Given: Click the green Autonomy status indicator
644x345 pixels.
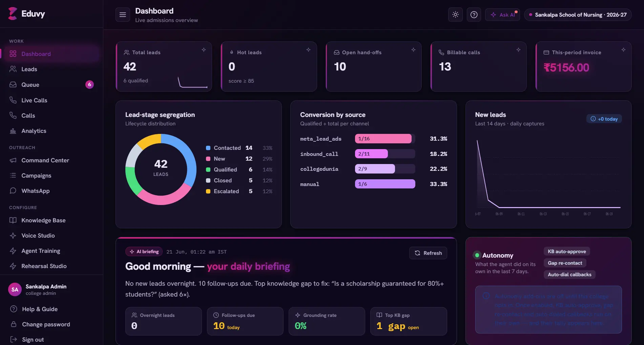Looking at the screenshot, I should tap(477, 255).
